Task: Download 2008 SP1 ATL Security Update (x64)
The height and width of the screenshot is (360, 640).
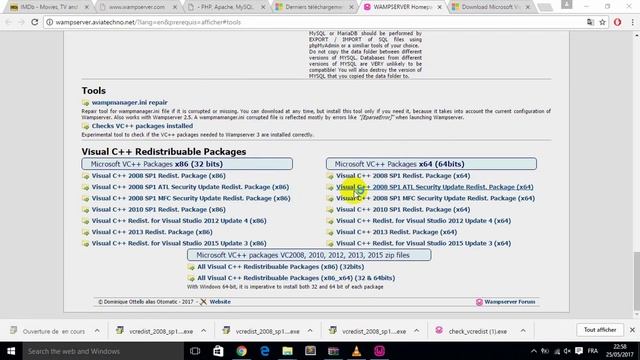Action: pyautogui.click(x=435, y=187)
